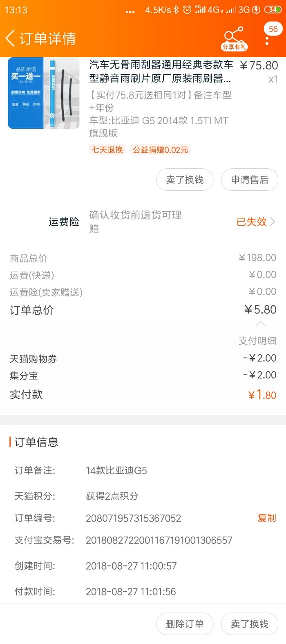Viewport: 286px width, 644px height.
Task: Tap the 支付明细 payment details label
Action: click(257, 341)
